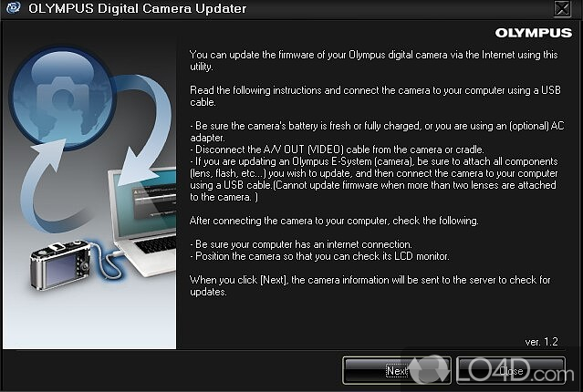Click the Next button
Viewport: 583px width, 392px height.
pyautogui.click(x=397, y=370)
